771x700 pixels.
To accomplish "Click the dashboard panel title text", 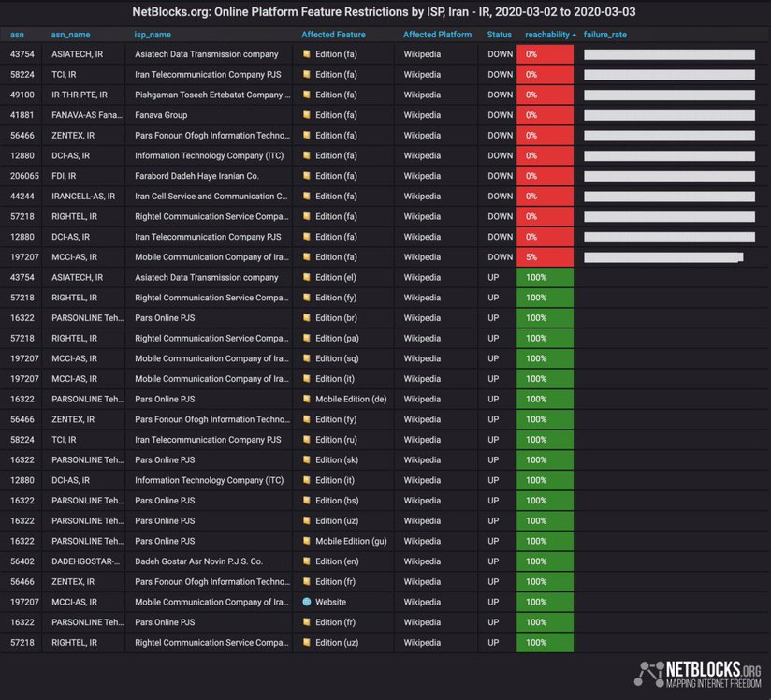I will tap(384, 12).
